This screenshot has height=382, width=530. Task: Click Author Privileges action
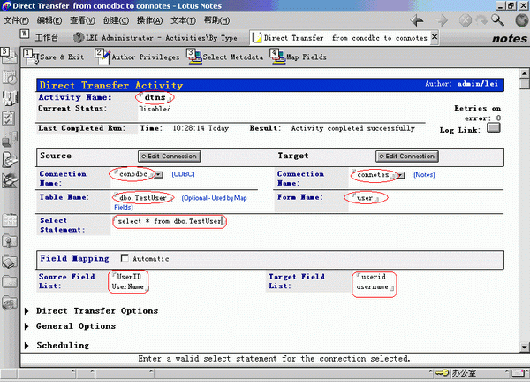point(137,57)
